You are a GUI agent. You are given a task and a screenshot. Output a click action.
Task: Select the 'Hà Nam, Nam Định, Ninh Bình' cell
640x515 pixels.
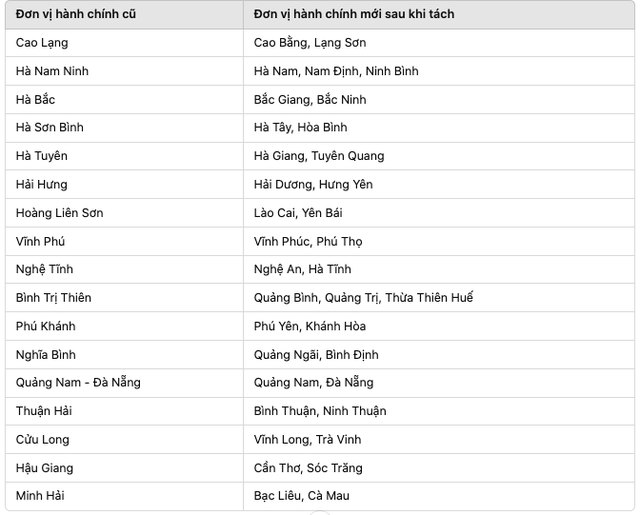[x=336, y=71]
